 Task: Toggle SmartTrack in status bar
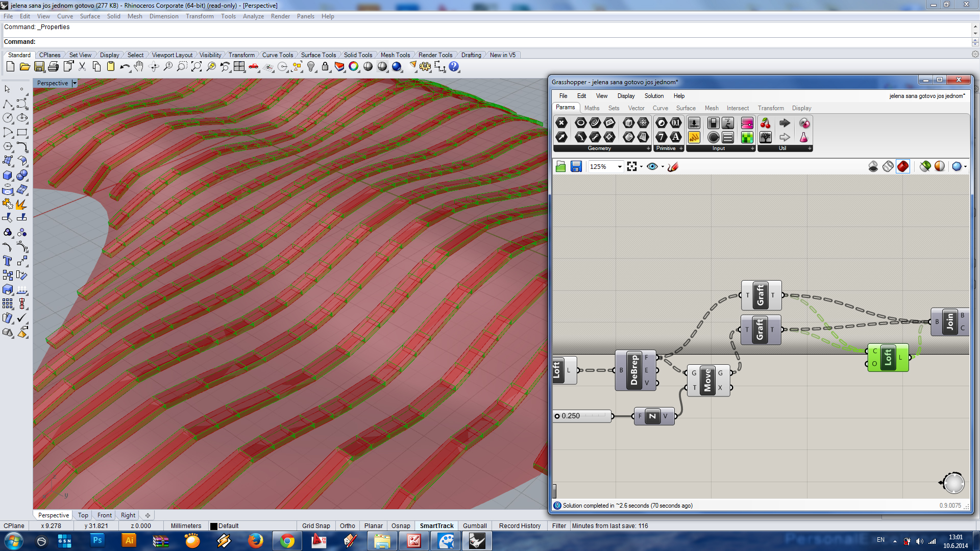click(436, 526)
